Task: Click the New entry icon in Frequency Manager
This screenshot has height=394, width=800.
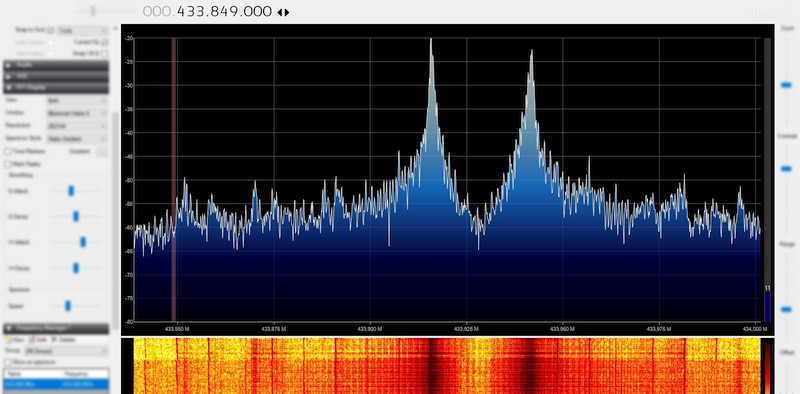Action: coord(6,339)
